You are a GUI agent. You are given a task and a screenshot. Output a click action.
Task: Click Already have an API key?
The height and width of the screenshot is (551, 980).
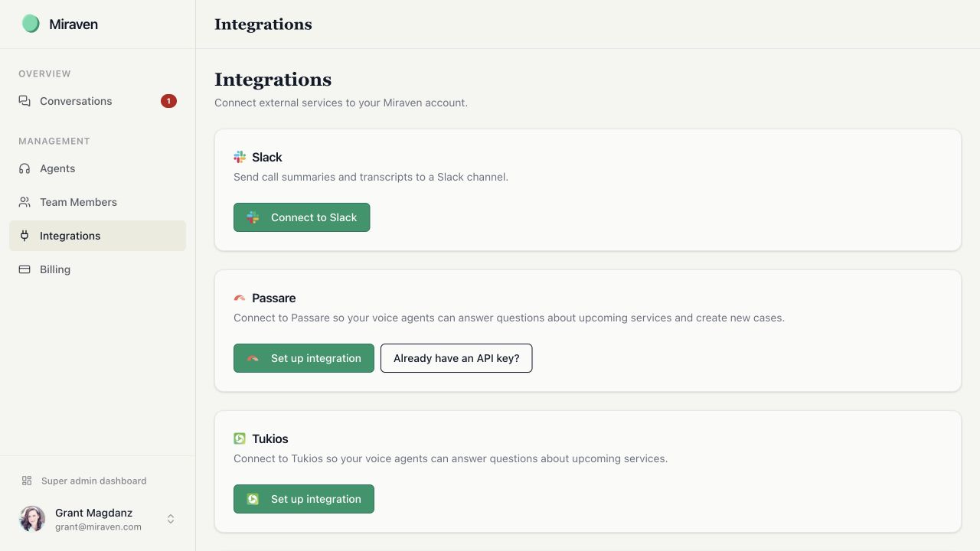[x=456, y=358]
